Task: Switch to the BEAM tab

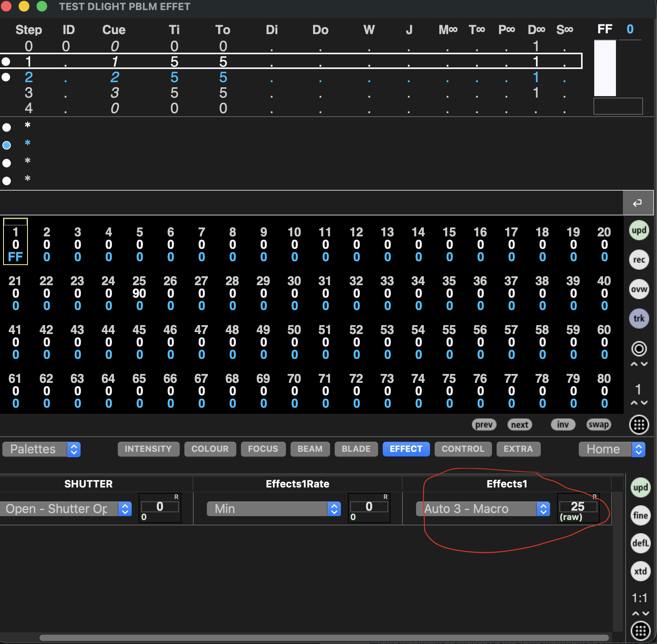Action: [310, 449]
